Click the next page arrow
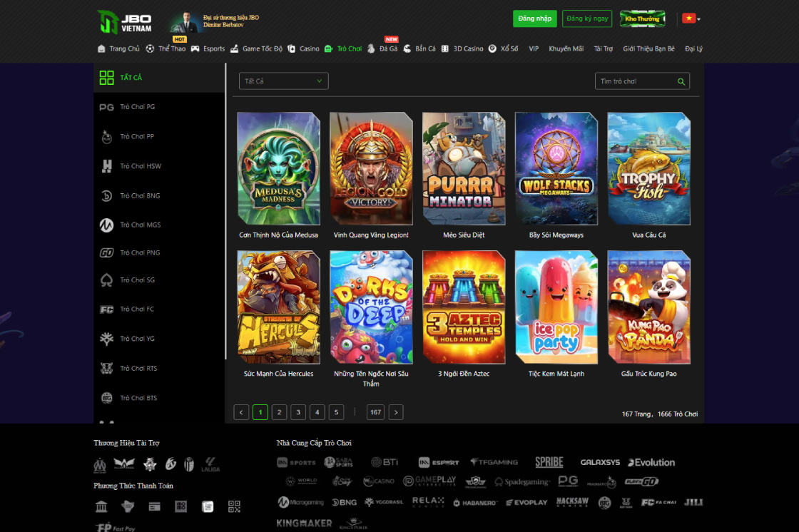 (396, 412)
